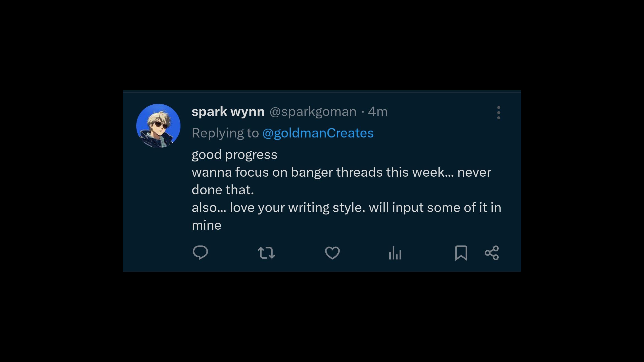Click the share icon on the tweet
This screenshot has height=362, width=644.
[x=492, y=253]
